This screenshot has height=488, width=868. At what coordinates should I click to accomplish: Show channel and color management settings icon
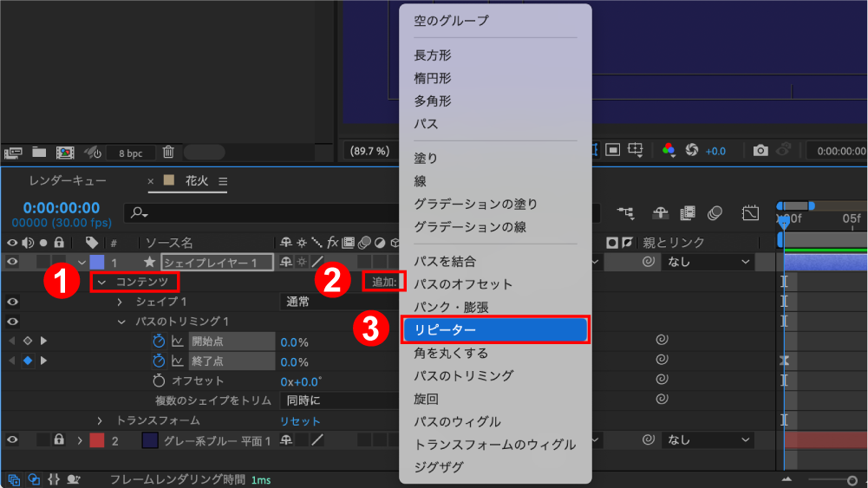tap(669, 150)
